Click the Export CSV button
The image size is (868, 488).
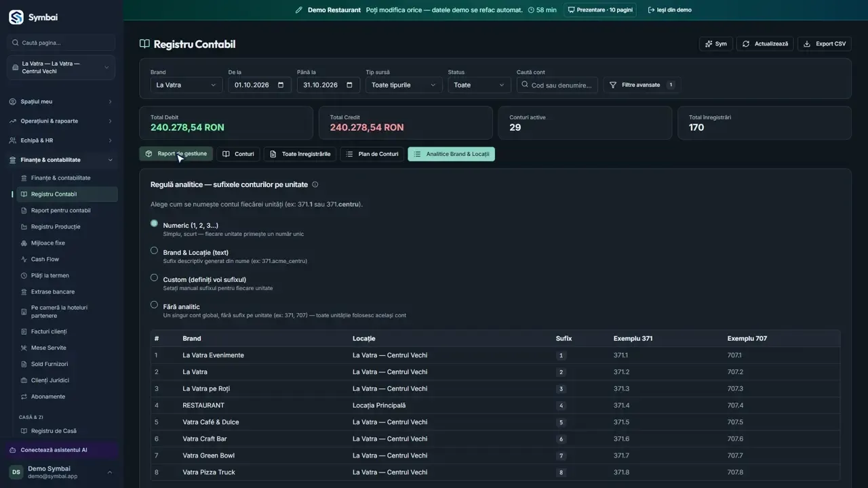coord(825,44)
